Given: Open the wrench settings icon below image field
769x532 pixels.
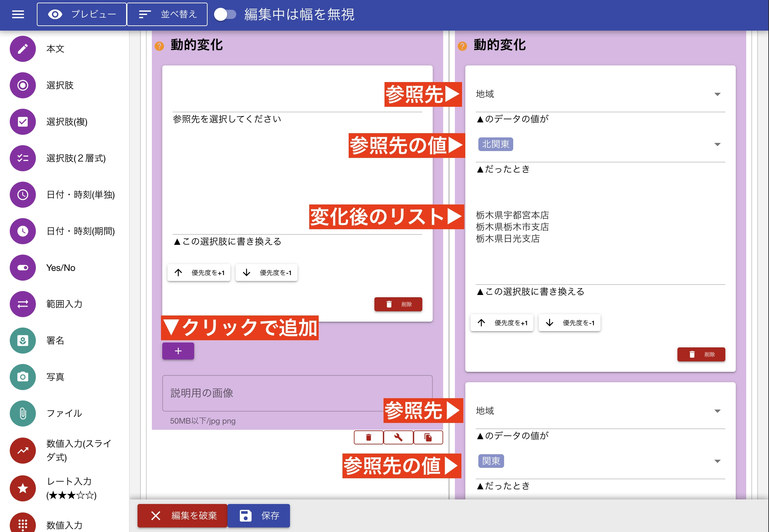Looking at the screenshot, I should coord(398,437).
